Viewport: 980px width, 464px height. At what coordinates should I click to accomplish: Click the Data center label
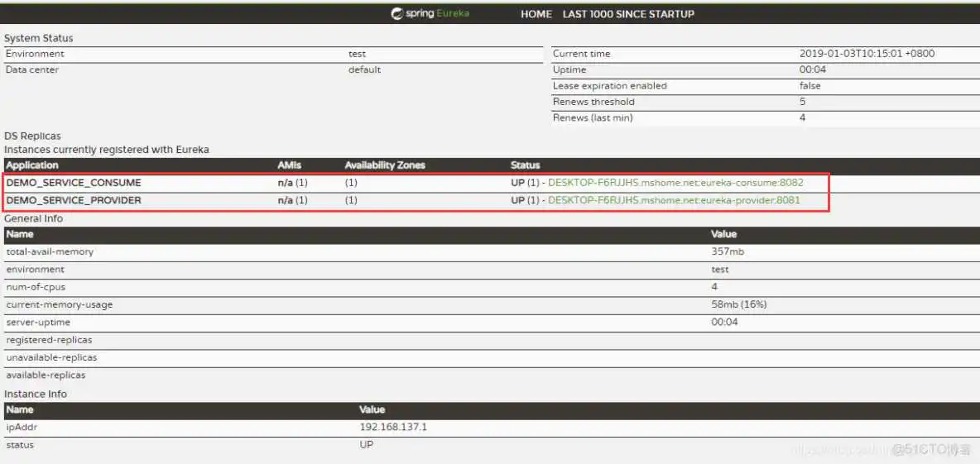(32, 69)
